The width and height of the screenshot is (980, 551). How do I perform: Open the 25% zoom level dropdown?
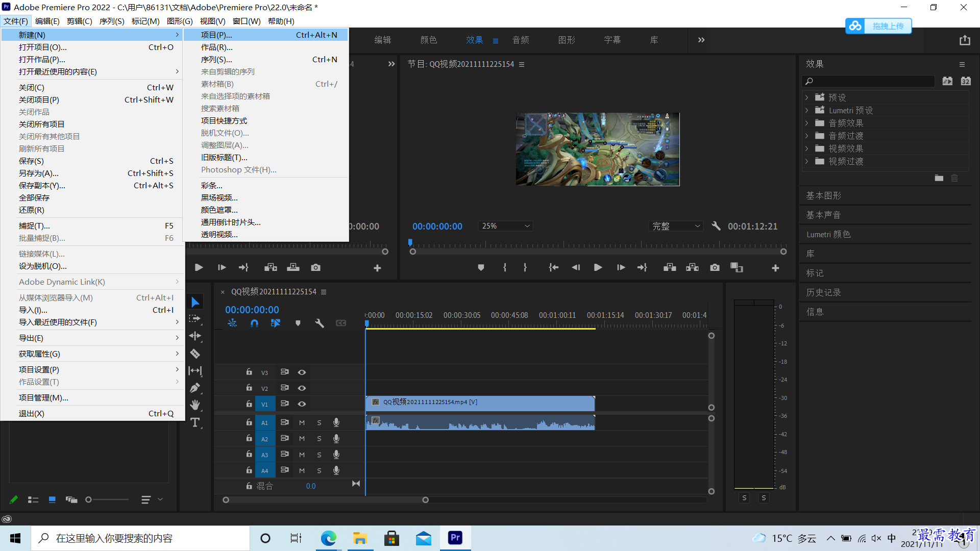[505, 226]
